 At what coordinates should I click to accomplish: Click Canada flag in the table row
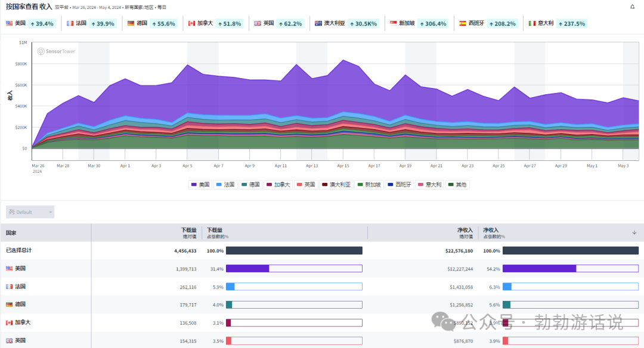click(x=10, y=322)
